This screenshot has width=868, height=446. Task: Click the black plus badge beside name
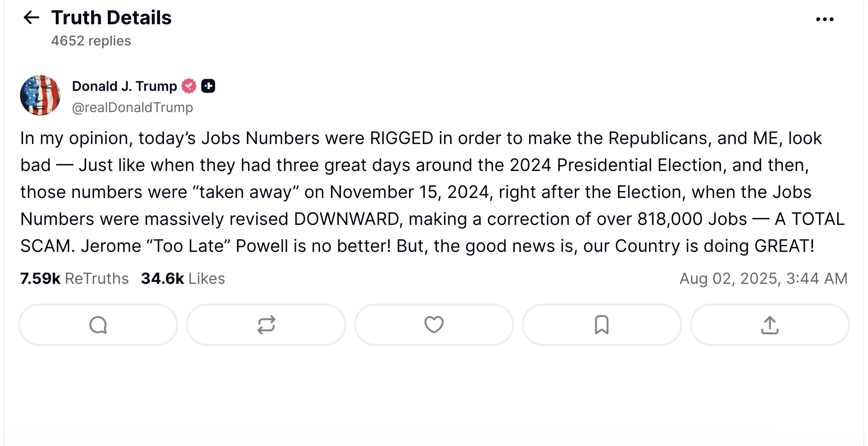pos(208,86)
